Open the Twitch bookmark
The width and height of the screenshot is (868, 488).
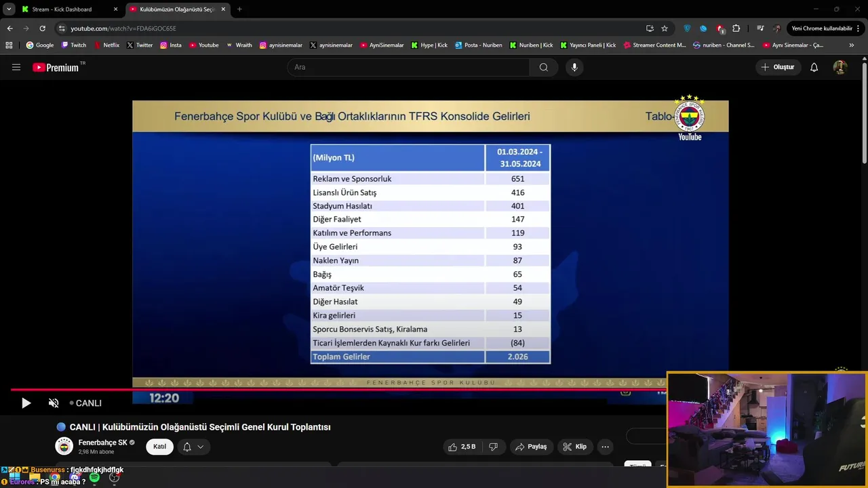[74, 45]
